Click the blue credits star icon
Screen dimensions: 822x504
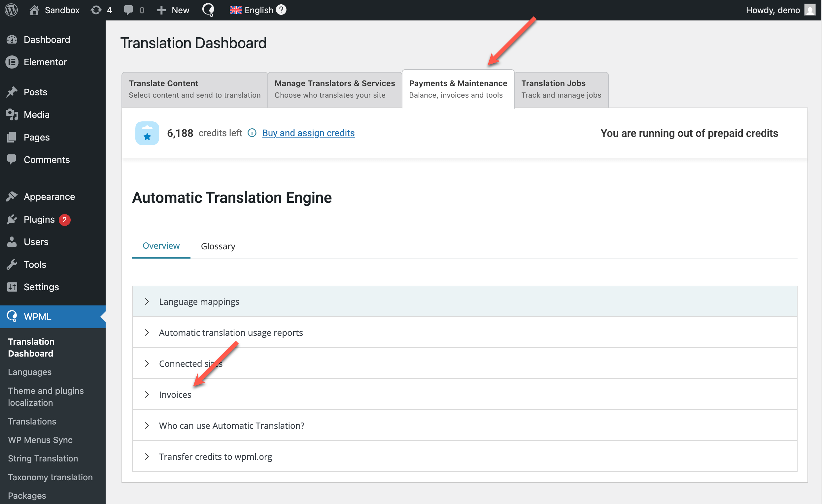[x=147, y=133]
